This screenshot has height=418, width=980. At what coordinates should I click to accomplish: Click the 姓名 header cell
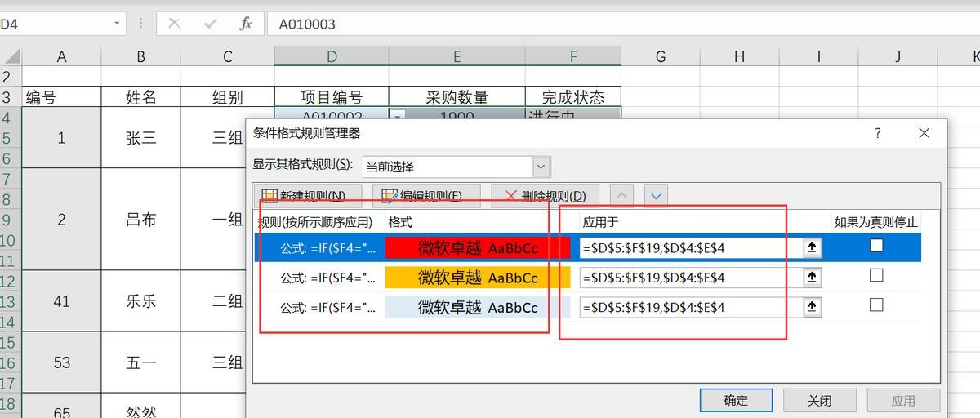[140, 97]
